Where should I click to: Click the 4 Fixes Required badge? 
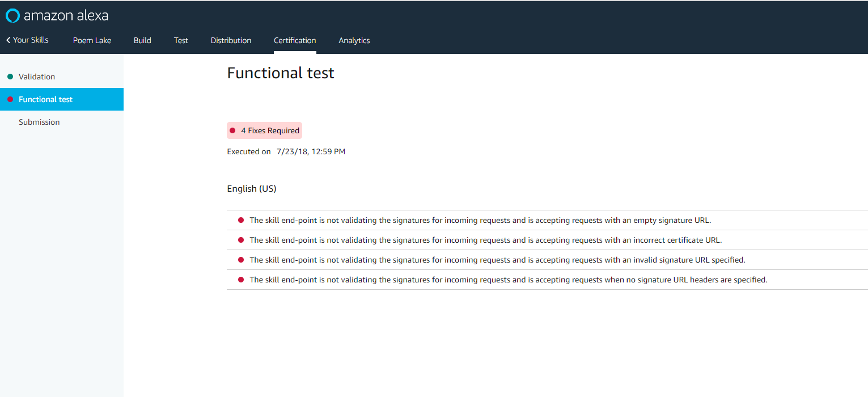pyautogui.click(x=264, y=130)
